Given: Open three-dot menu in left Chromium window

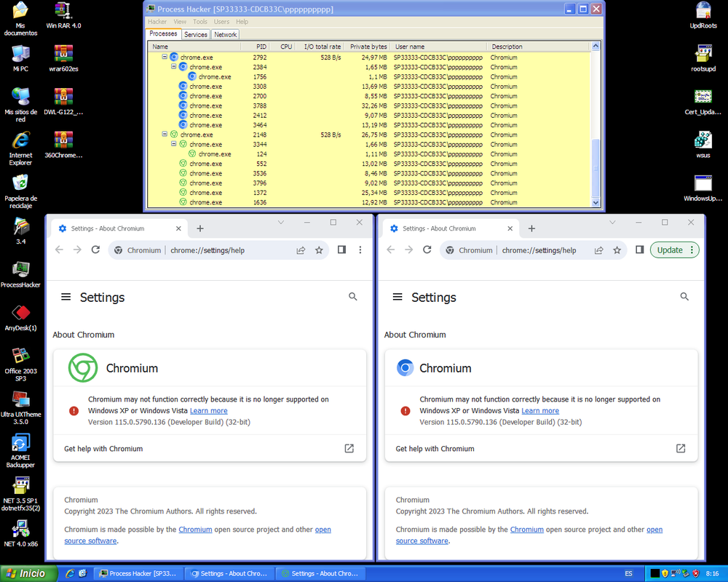Looking at the screenshot, I should pos(360,250).
